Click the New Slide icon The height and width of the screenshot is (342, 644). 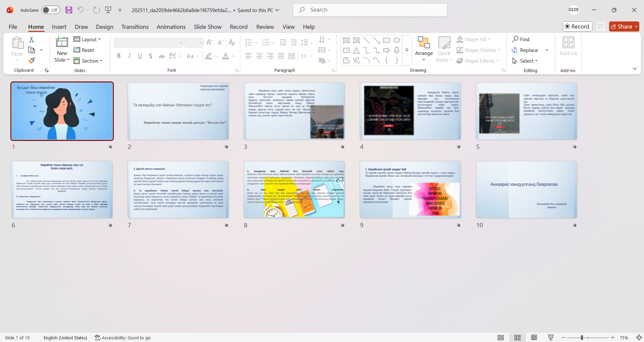62,42
